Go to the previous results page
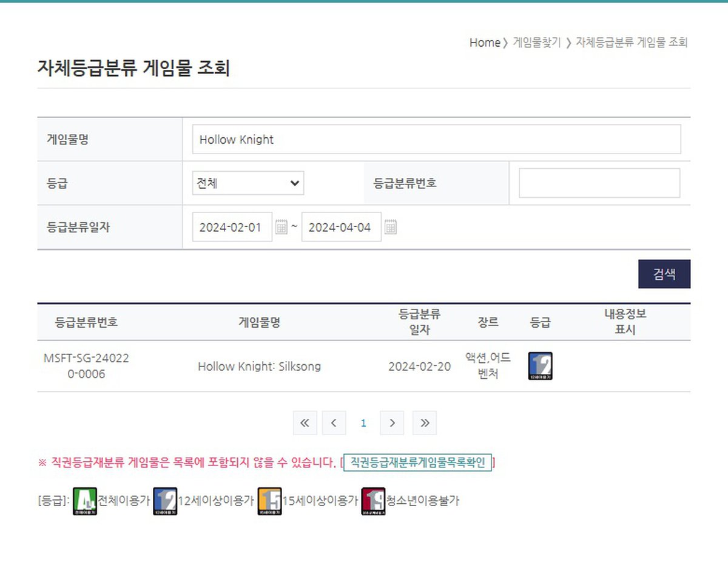 click(334, 423)
